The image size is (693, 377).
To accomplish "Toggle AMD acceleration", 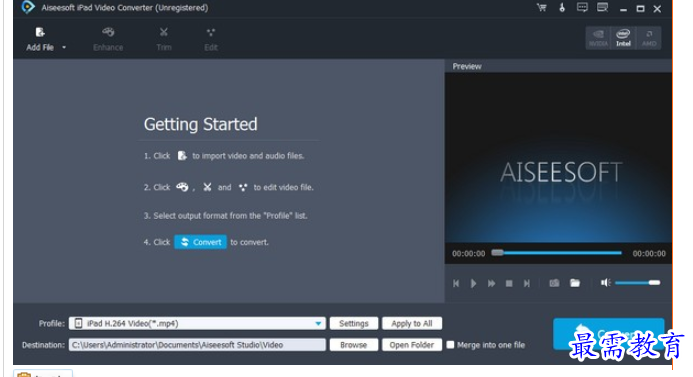I will point(648,38).
